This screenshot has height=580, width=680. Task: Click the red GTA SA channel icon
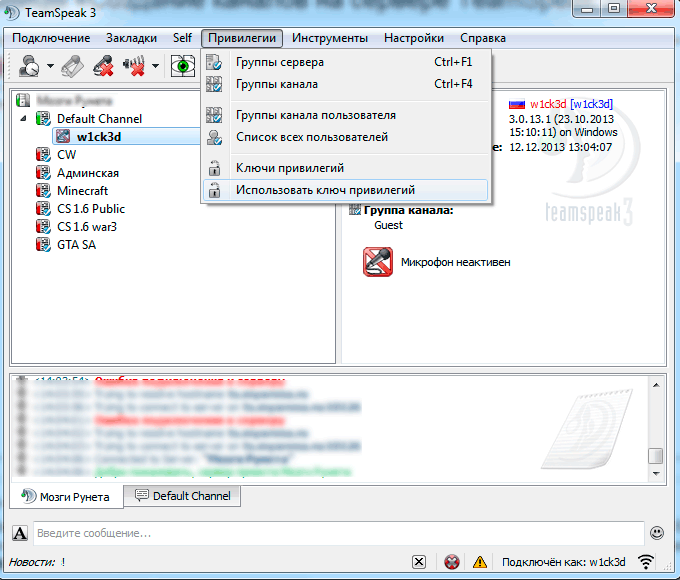click(43, 245)
